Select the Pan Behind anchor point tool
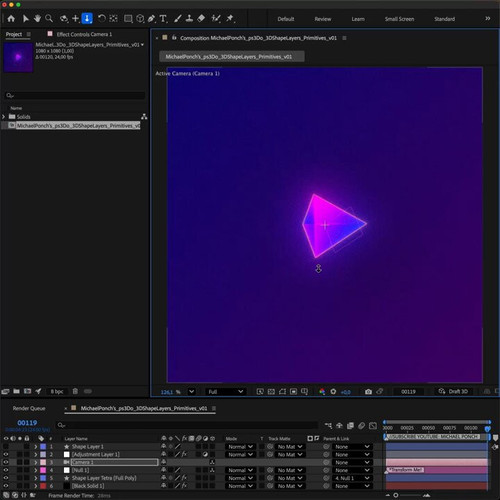 [x=113, y=19]
